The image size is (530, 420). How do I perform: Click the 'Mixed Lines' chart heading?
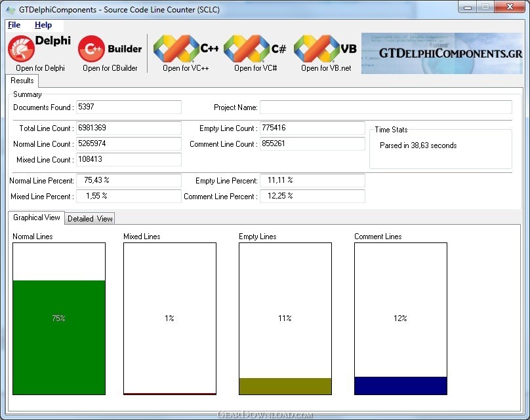[x=142, y=237]
